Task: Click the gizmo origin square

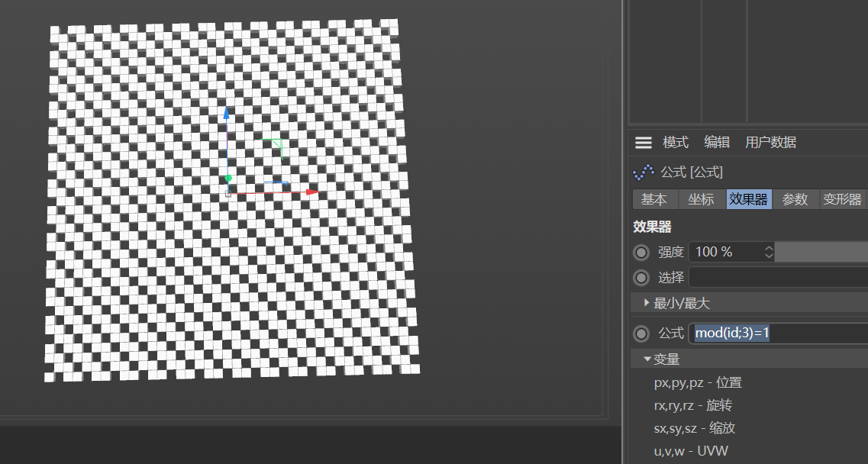Action: pyautogui.click(x=227, y=193)
